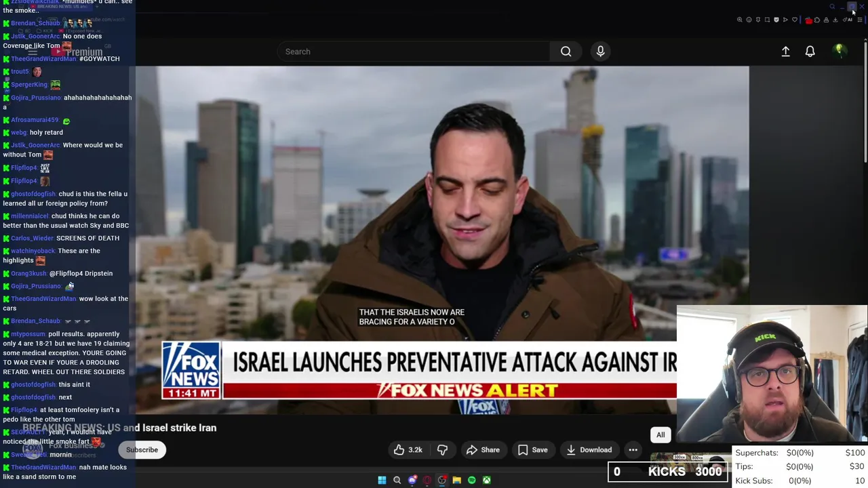Click the Kick Subs goal row
Image resolution: width=868 pixels, height=488 pixels.
click(800, 481)
